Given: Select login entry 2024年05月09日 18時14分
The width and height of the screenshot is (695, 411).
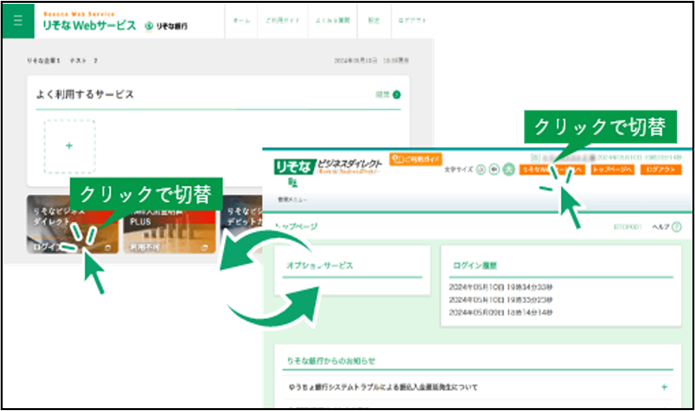Looking at the screenshot, I should point(500,313).
